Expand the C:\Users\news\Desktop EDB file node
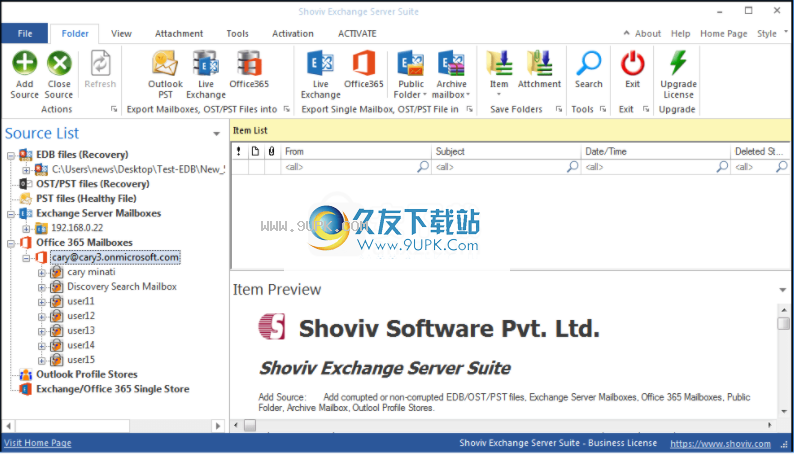 tap(26, 170)
